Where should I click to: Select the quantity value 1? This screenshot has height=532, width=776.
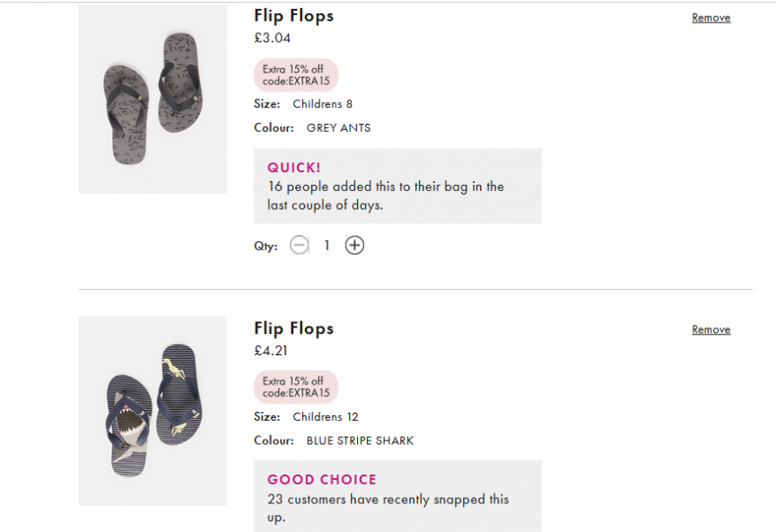[327, 245]
